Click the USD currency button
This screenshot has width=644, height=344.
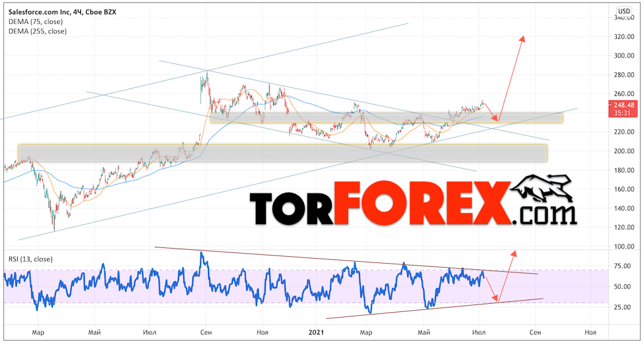[x=623, y=11]
